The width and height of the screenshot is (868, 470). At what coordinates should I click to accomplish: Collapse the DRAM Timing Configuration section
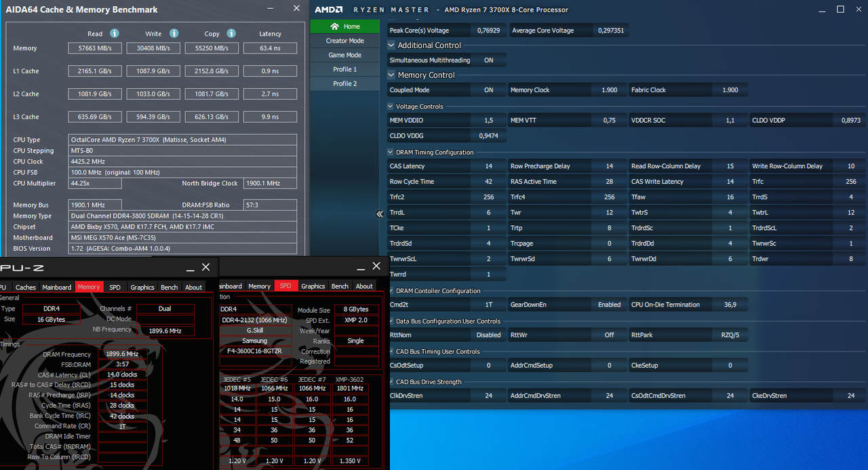coord(391,153)
